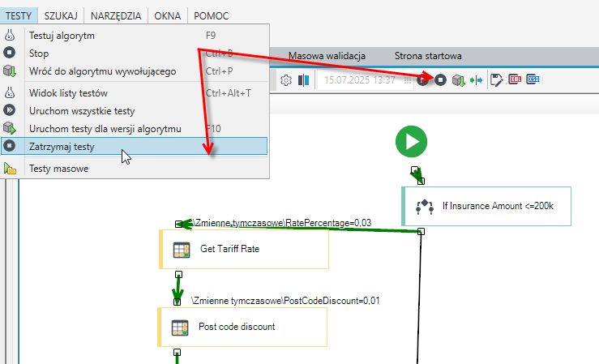The width and height of the screenshot is (599, 364).
Task: Open the OKNA menu
Action: coord(167,15)
